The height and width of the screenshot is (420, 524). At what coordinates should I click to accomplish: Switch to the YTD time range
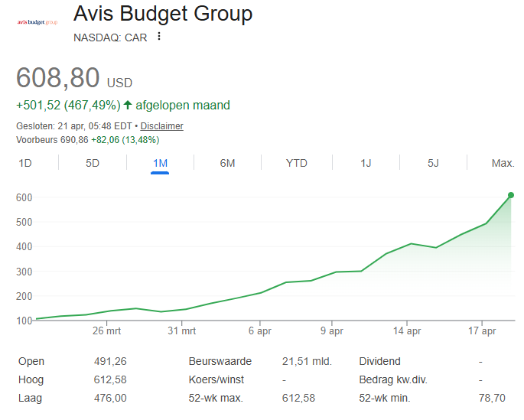point(296,163)
